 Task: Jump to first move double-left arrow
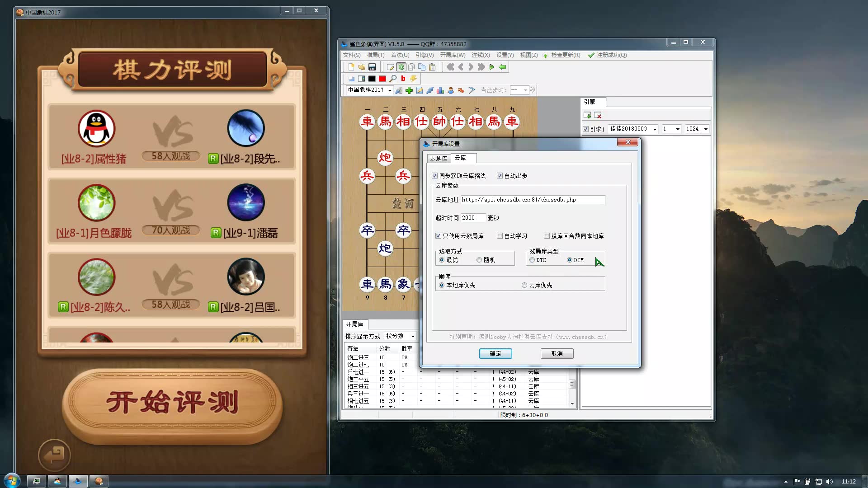[x=450, y=67]
